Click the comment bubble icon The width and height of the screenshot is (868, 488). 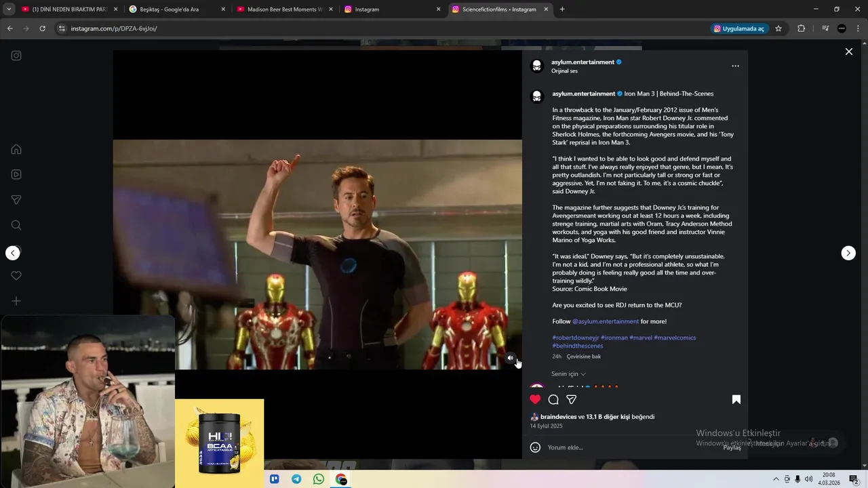click(553, 399)
